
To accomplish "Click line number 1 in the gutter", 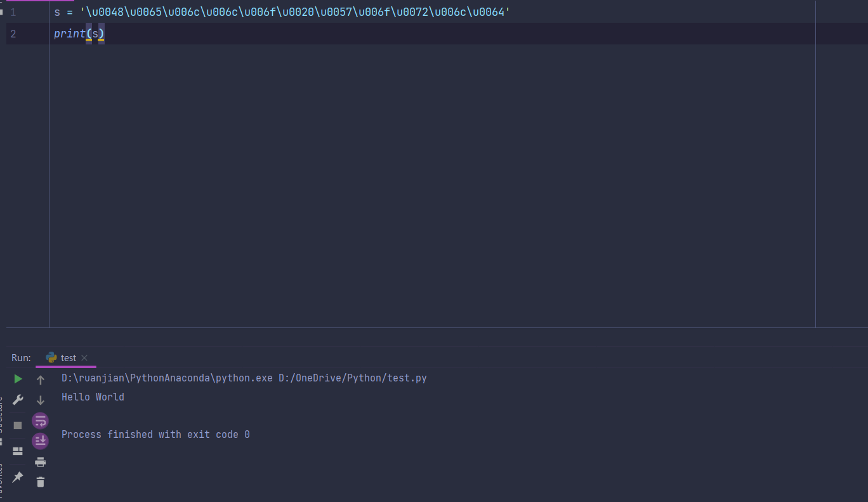I will click(x=13, y=13).
